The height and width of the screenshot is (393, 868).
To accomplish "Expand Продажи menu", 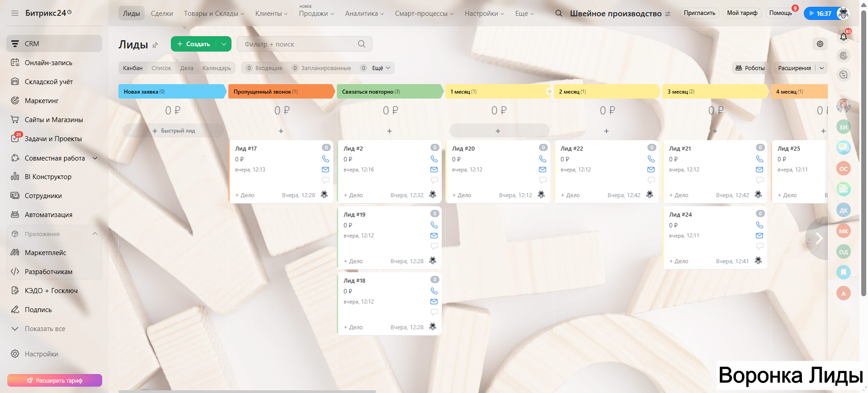I will point(316,14).
